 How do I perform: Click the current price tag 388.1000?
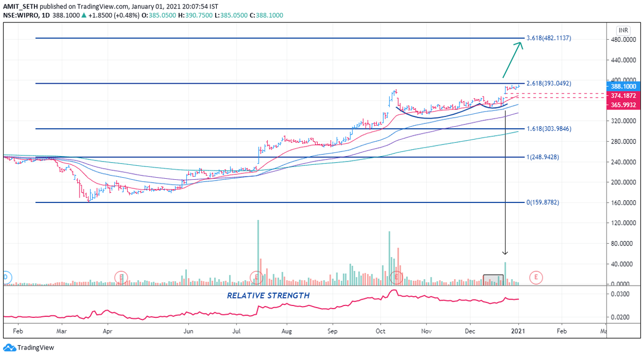(x=624, y=86)
